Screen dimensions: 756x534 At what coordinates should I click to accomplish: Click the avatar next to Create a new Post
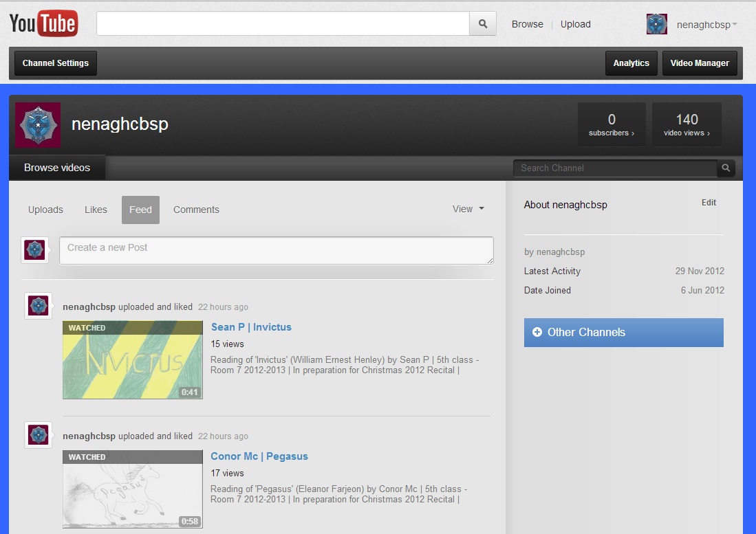click(34, 250)
